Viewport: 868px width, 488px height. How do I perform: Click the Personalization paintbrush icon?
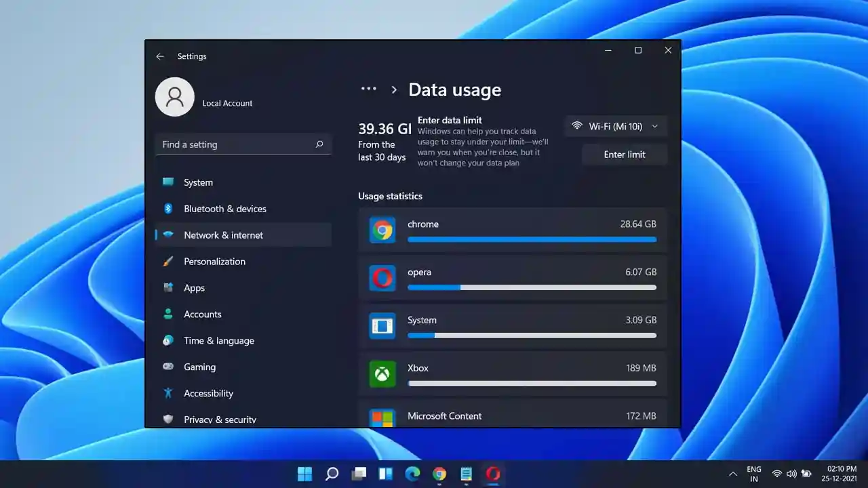168,262
